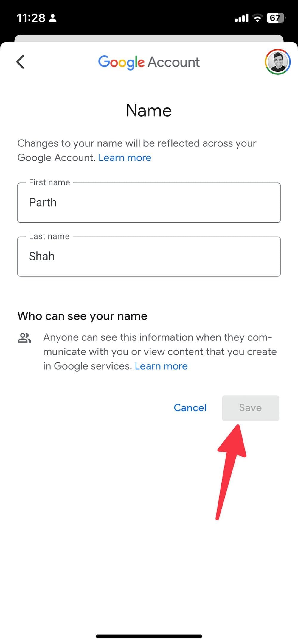The height and width of the screenshot is (644, 298).
Task: Open the profile avatar picture
Action: click(277, 62)
